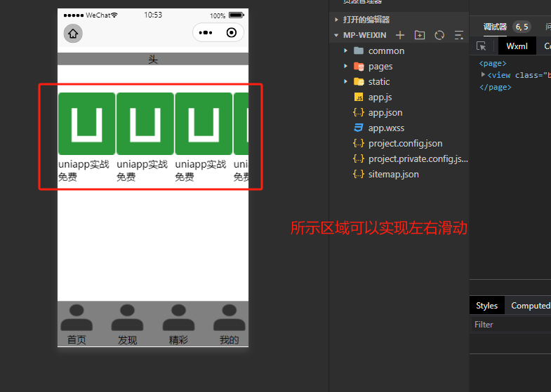
Task: Tap the second uniapp实战 card image
Action: point(145,123)
